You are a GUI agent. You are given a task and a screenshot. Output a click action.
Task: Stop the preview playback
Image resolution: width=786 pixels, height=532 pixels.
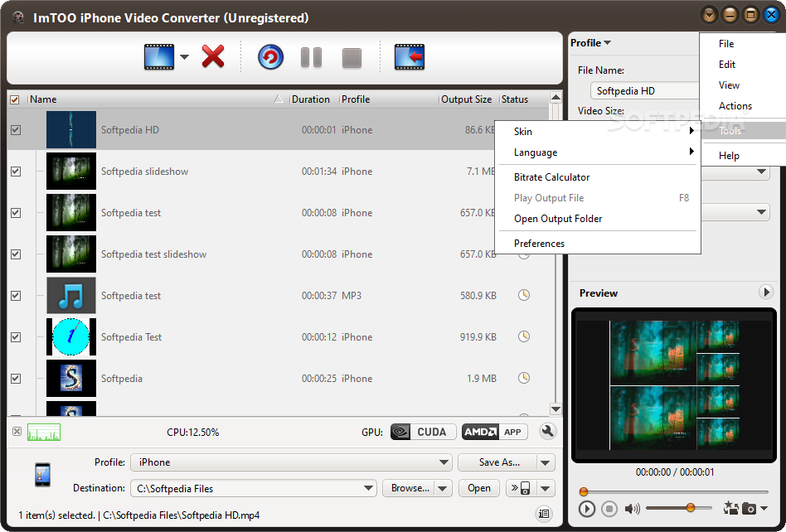(x=609, y=509)
